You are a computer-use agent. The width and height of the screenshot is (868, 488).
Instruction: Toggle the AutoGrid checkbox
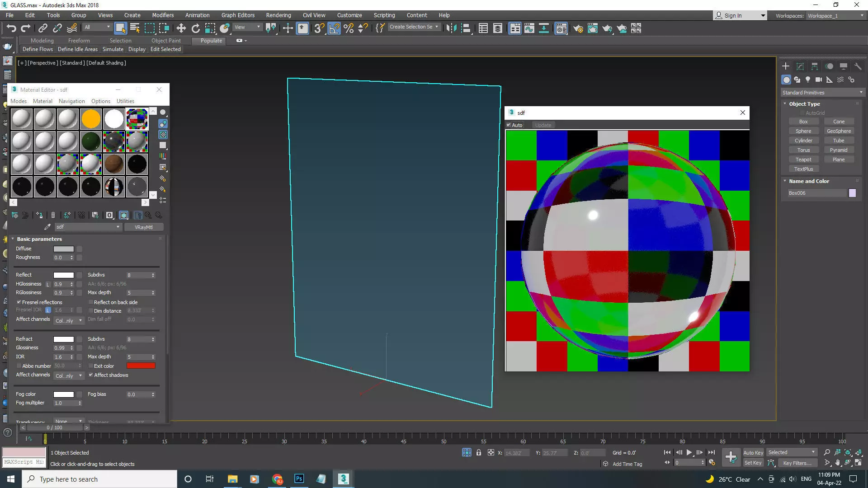(x=802, y=113)
